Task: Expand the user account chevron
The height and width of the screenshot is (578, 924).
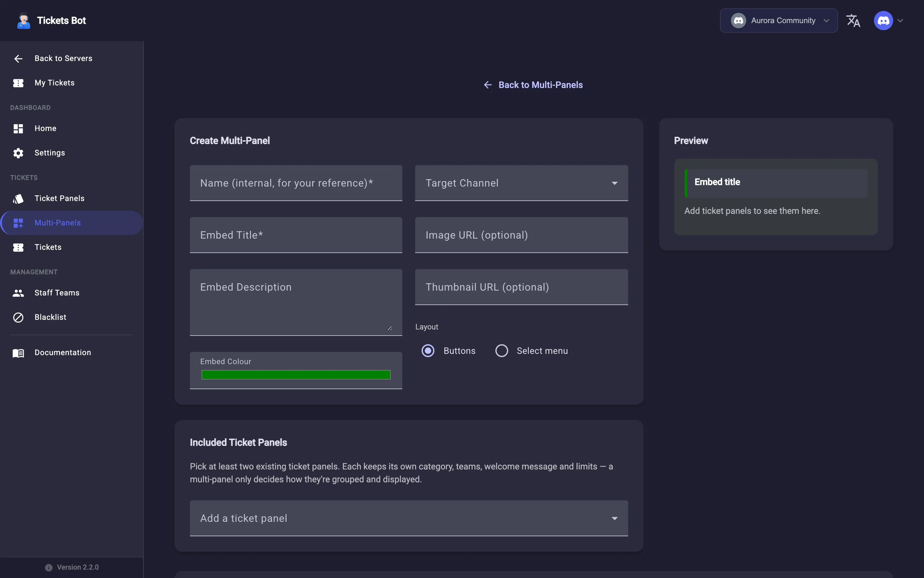Action: click(x=900, y=21)
